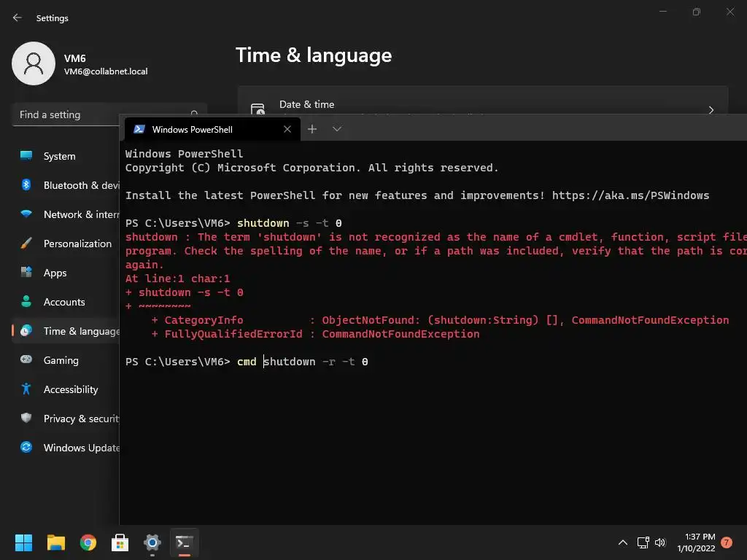Open the Date & time settings row
This screenshot has width=747, height=560.
click(x=483, y=101)
